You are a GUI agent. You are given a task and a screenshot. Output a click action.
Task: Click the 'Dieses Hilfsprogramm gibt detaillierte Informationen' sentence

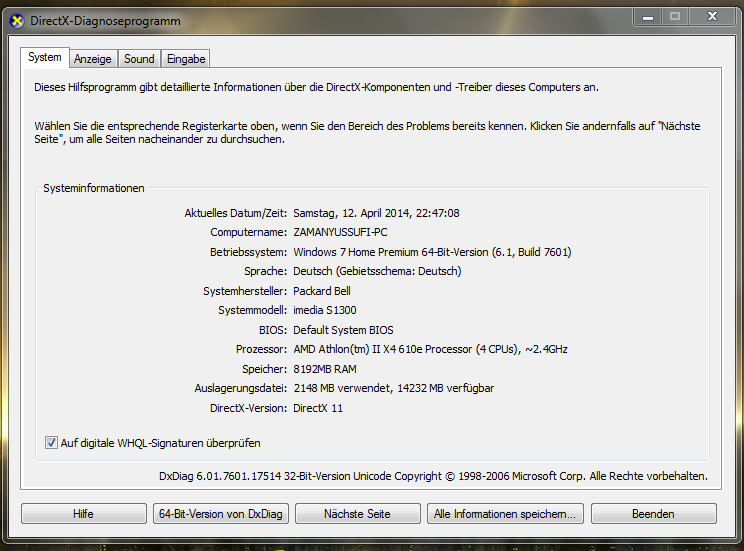point(316,87)
